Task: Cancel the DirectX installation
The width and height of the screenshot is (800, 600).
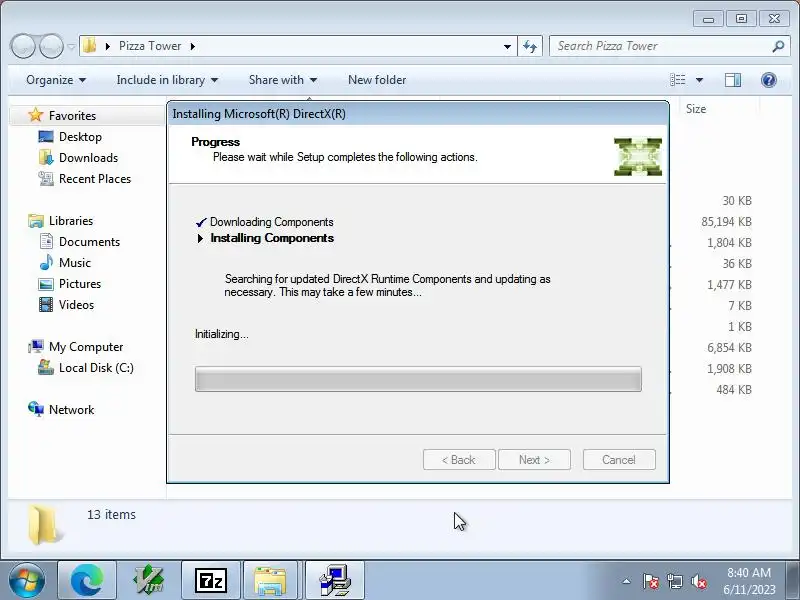Action: pos(619,460)
